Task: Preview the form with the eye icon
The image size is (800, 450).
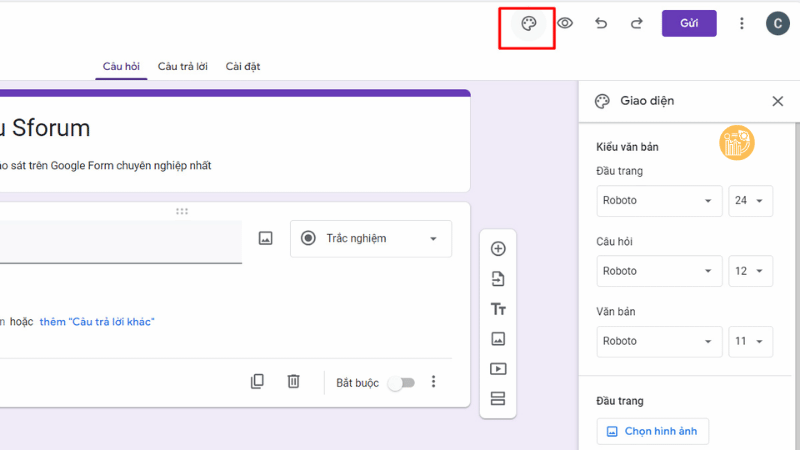Action: (x=565, y=24)
